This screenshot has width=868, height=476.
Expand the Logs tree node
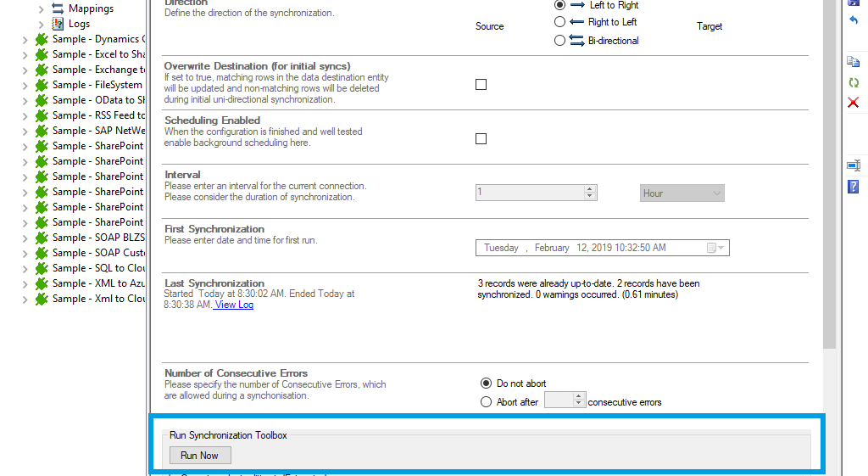tap(41, 25)
